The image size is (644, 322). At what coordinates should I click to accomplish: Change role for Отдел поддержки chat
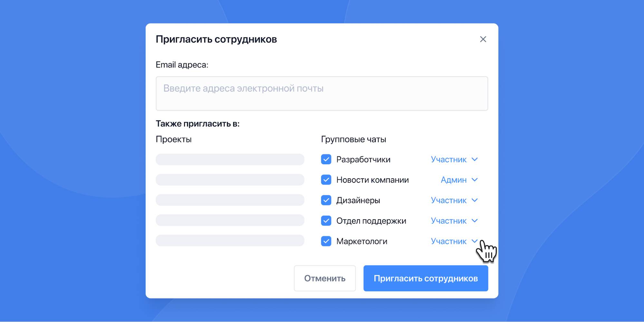454,221
